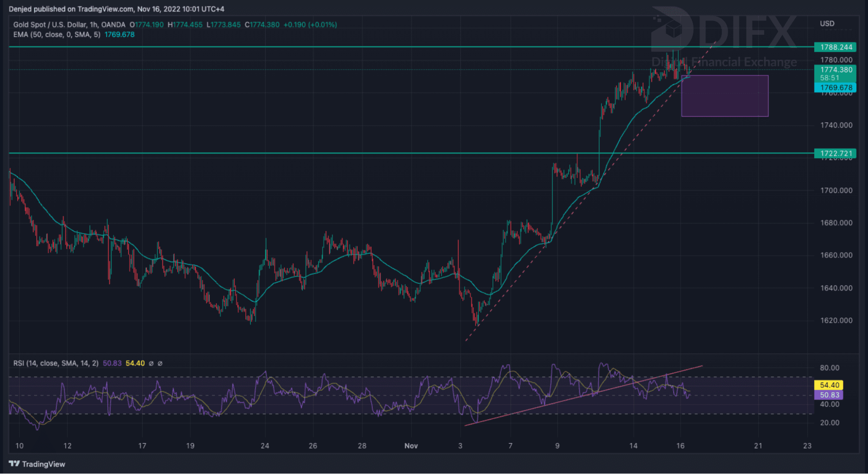
Task: Click the purple RSI label 50.83 on axis
Action: [828, 395]
